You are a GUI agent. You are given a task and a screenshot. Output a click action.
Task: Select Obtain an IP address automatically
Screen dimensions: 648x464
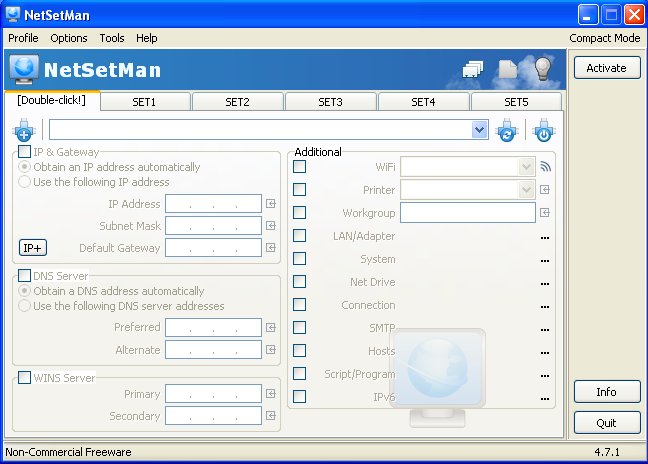click(24, 167)
